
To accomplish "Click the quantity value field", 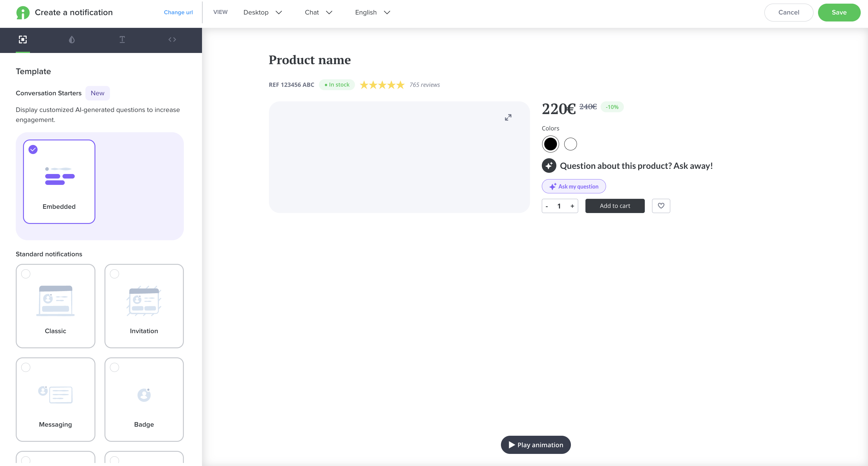I will click(x=559, y=206).
